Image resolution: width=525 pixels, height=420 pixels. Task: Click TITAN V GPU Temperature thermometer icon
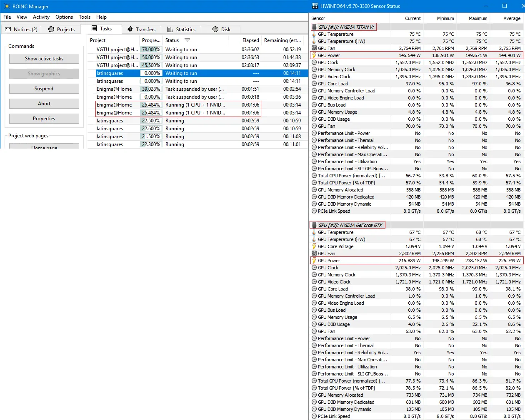click(x=314, y=34)
